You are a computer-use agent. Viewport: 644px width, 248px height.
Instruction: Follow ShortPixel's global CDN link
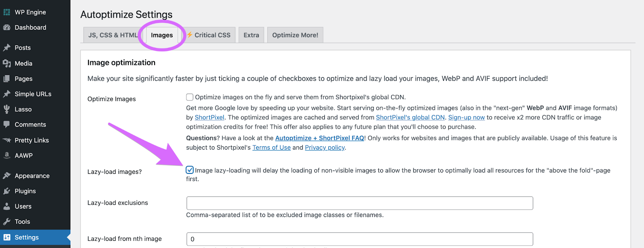410,117
